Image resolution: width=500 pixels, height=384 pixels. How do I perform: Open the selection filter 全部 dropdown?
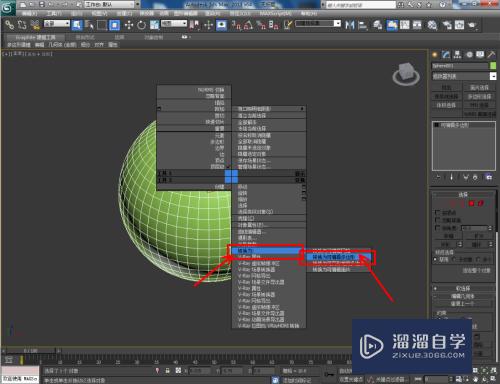[57, 24]
